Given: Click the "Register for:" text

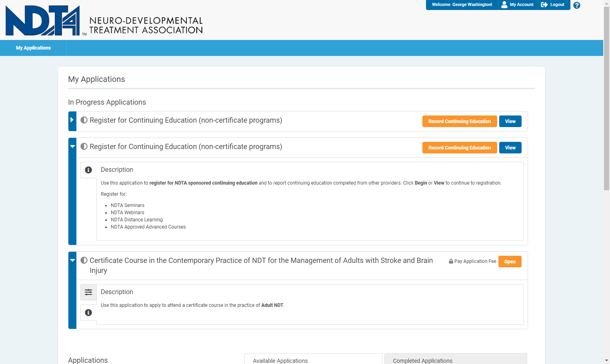Looking at the screenshot, I should pyautogui.click(x=114, y=194).
